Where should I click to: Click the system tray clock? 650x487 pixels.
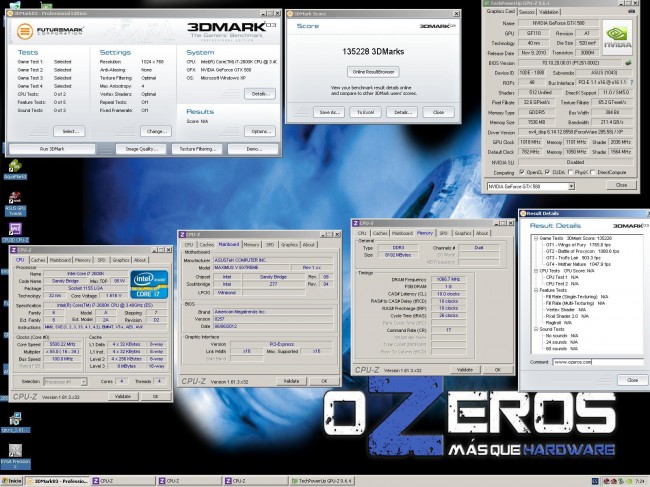tap(639, 481)
